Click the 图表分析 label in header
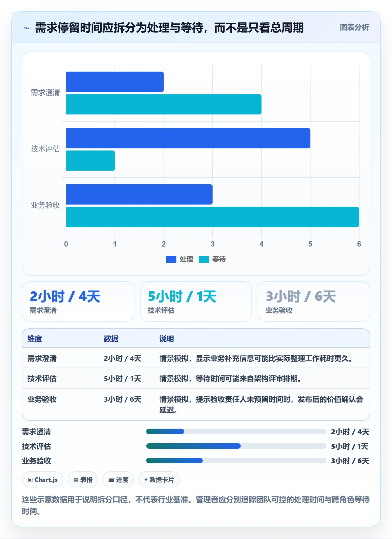Viewport: 392px width, 539px height. point(354,27)
